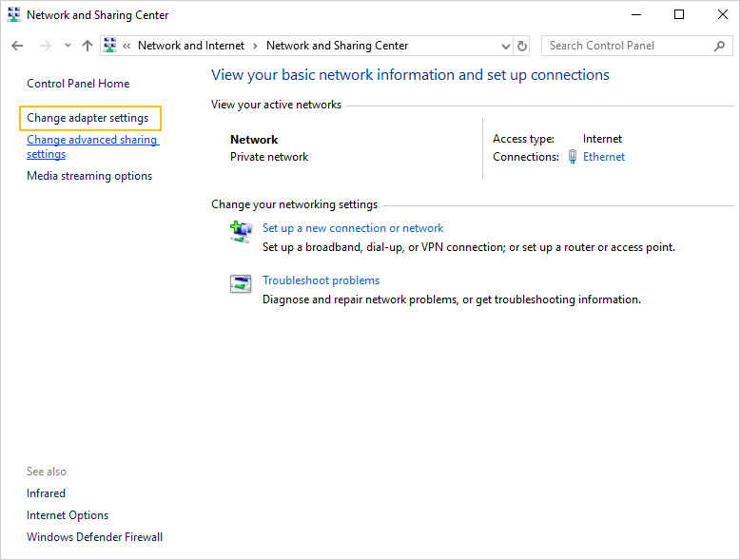Open Set up a new connection or network
Image resolution: width=740 pixels, height=560 pixels.
click(353, 228)
